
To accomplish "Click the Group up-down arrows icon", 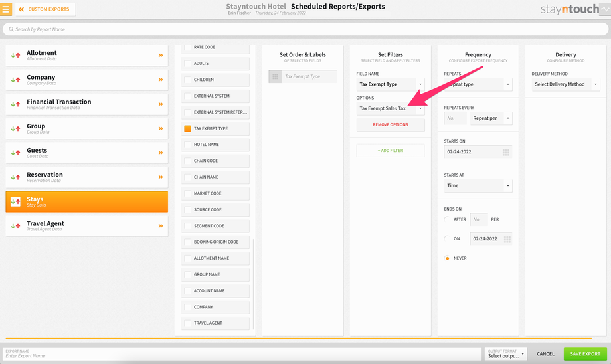I will [15, 129].
